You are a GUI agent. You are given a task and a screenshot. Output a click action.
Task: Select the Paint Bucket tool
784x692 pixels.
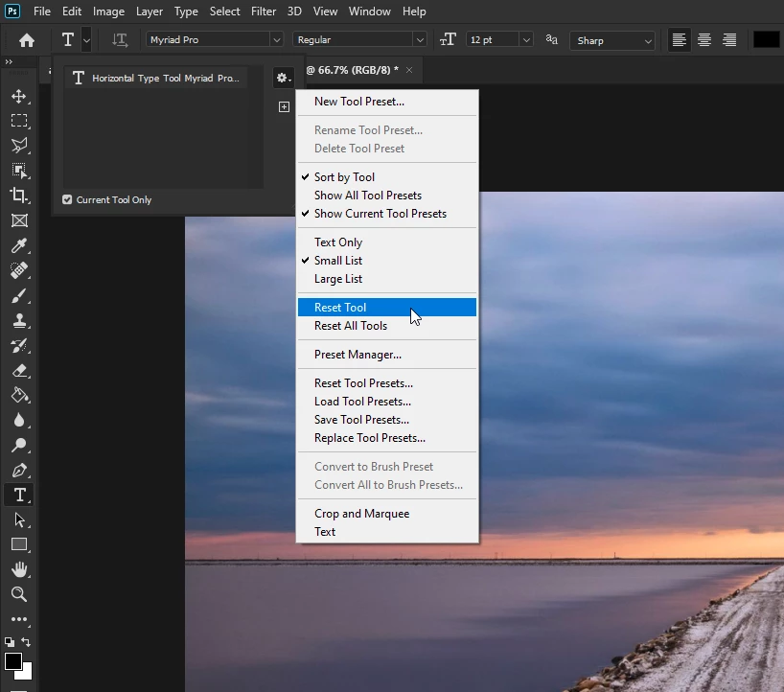pos(19,396)
